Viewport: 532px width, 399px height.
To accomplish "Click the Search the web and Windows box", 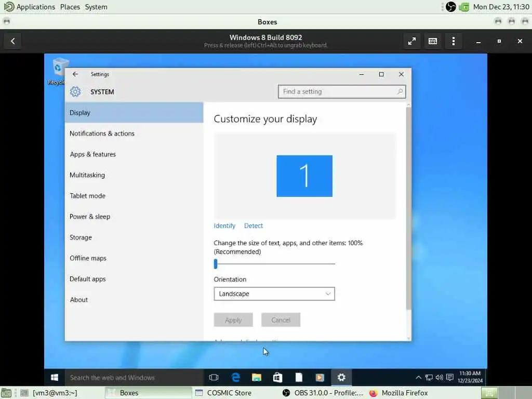I will (x=135, y=377).
